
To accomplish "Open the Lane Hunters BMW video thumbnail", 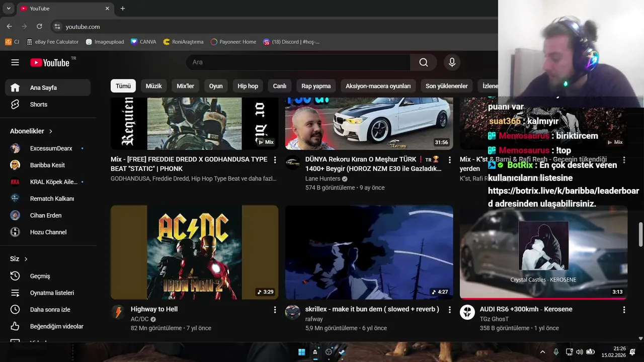I will point(369,124).
